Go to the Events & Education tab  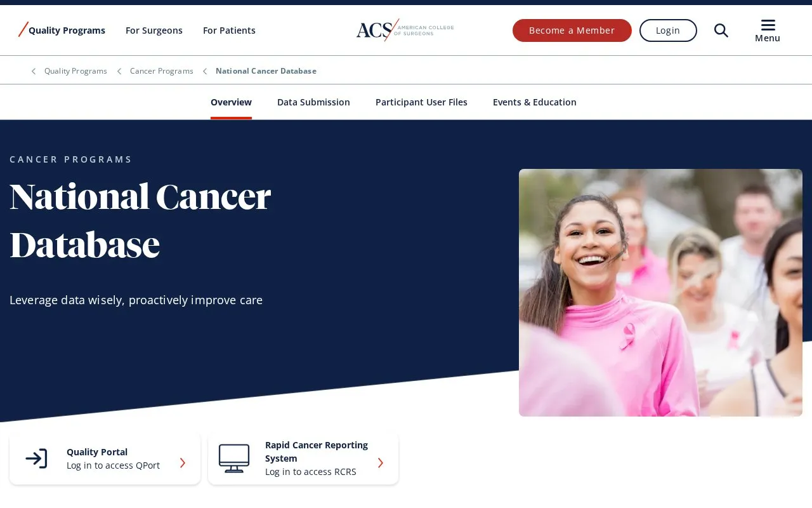(x=535, y=102)
